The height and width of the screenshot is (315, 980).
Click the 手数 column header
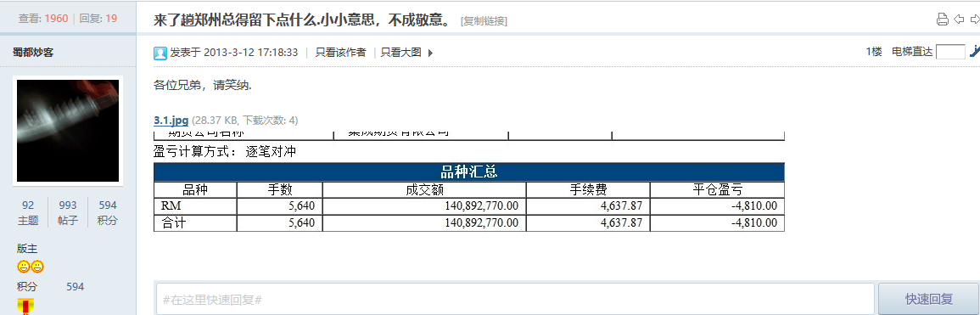coord(279,190)
